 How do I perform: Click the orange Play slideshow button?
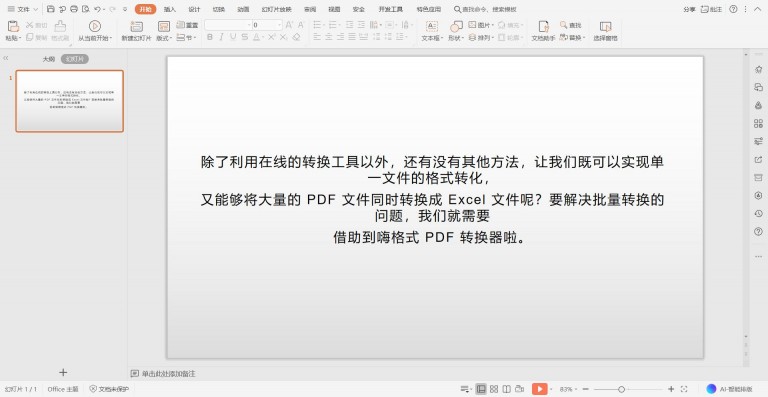point(539,389)
